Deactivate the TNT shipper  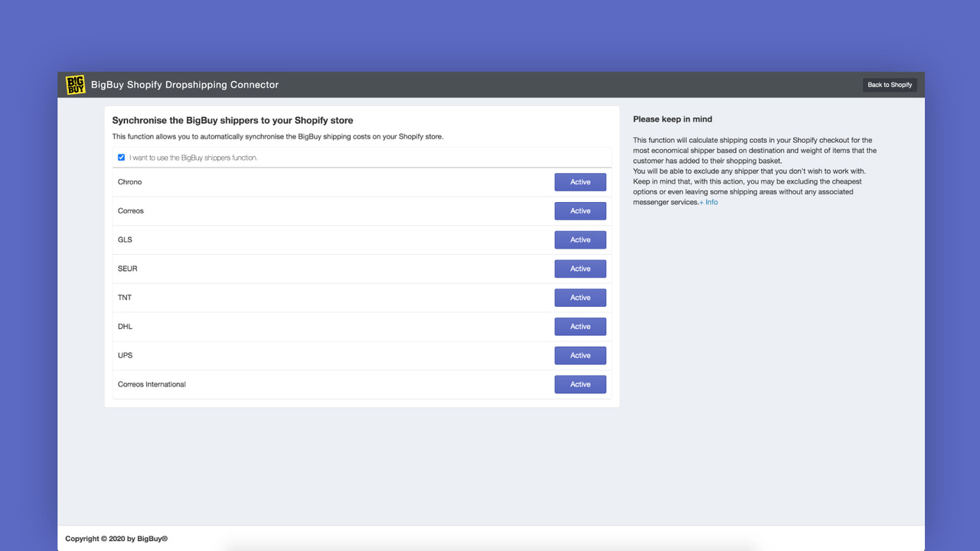(580, 298)
